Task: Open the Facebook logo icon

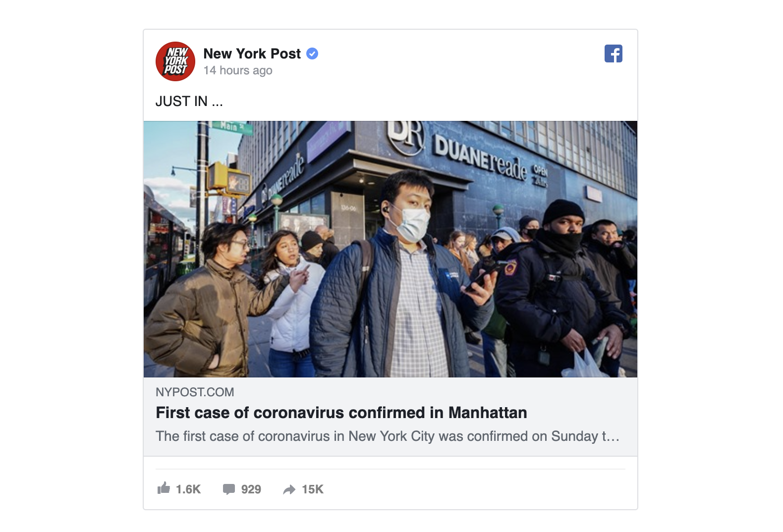Action: pos(614,53)
